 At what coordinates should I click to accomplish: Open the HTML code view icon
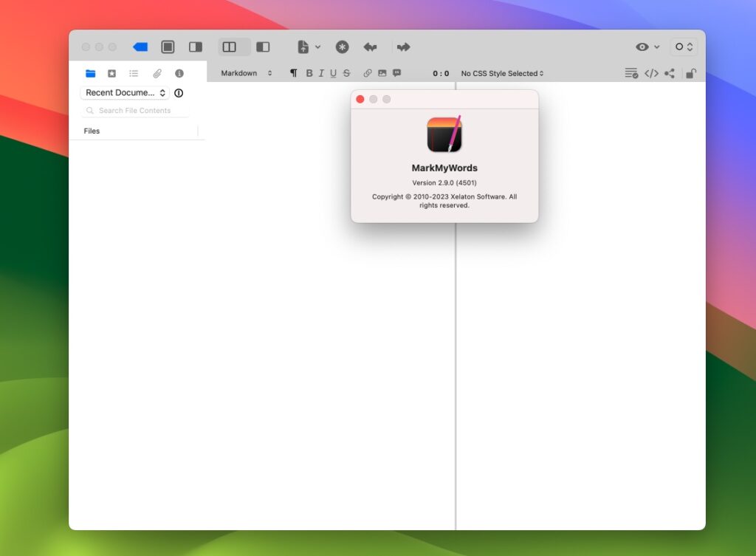point(651,73)
